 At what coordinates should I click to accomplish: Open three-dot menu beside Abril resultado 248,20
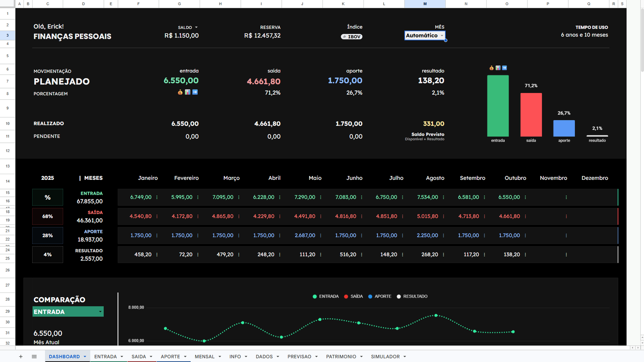(280, 255)
